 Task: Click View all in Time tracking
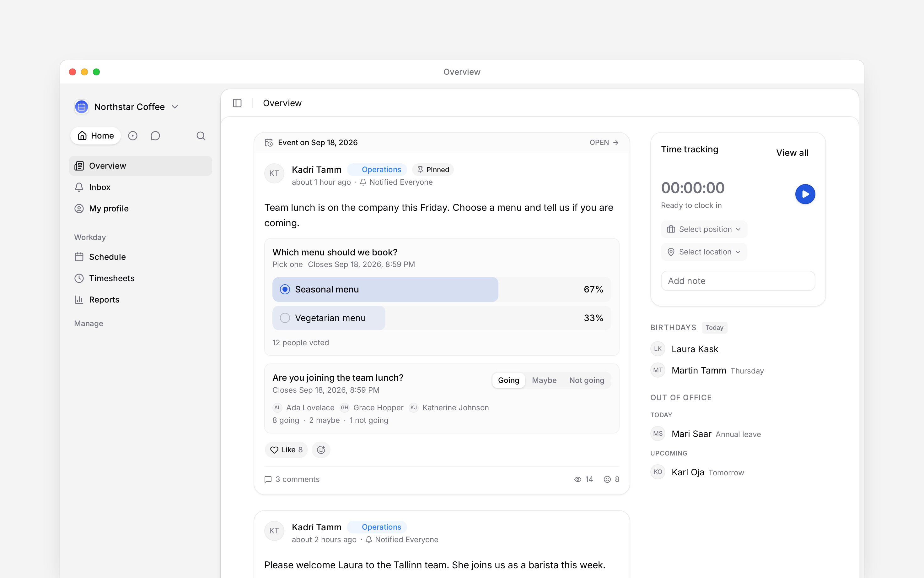792,153
